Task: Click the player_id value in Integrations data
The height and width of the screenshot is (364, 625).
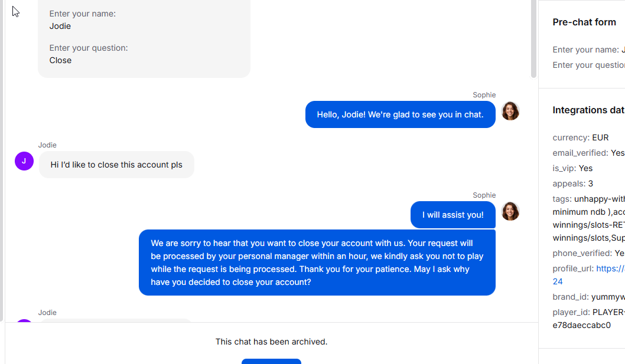Action: [x=588, y=319]
